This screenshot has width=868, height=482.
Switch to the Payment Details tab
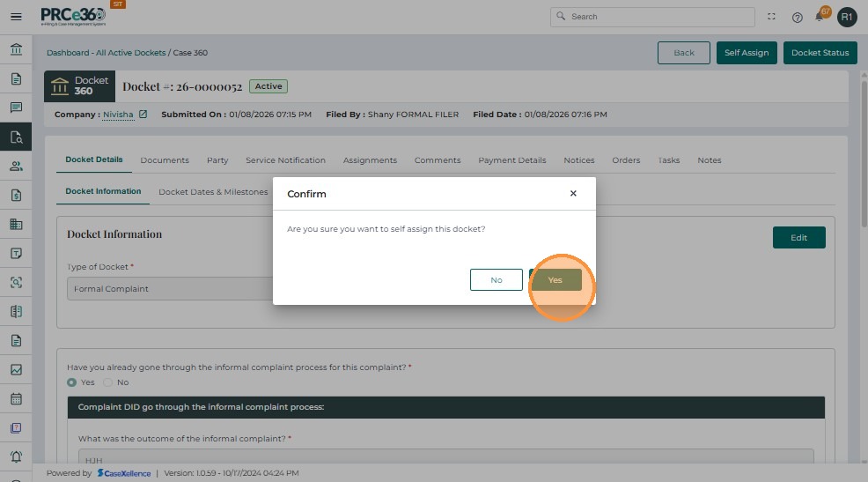click(x=511, y=160)
